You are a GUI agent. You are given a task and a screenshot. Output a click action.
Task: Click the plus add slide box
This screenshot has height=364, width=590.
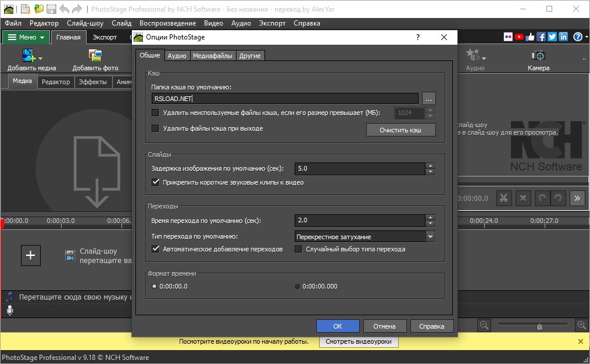30,255
